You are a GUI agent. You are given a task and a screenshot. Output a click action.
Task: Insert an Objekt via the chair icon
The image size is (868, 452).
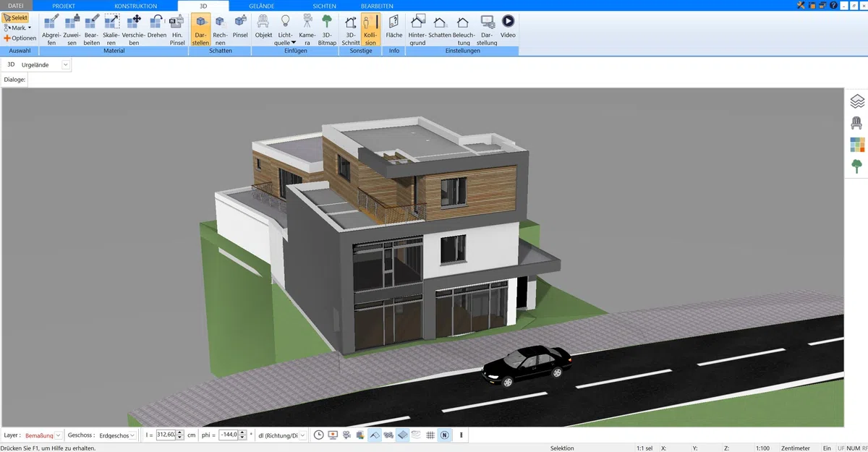pyautogui.click(x=263, y=26)
